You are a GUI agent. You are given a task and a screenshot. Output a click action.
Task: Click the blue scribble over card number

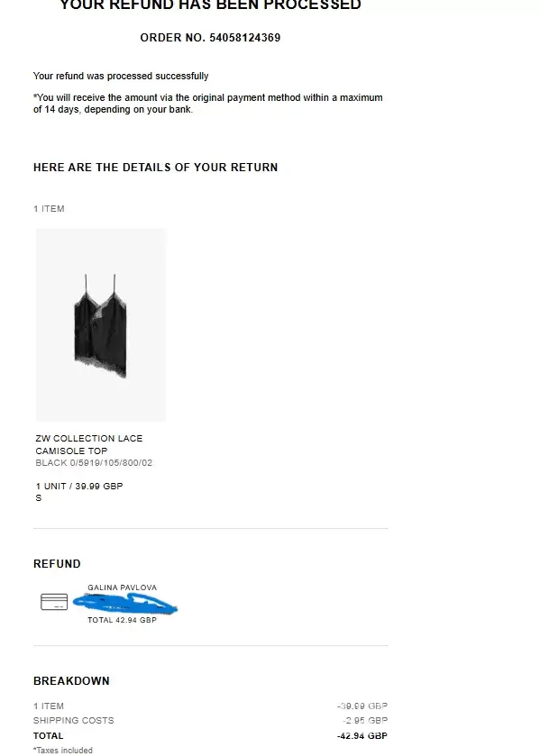(125, 604)
